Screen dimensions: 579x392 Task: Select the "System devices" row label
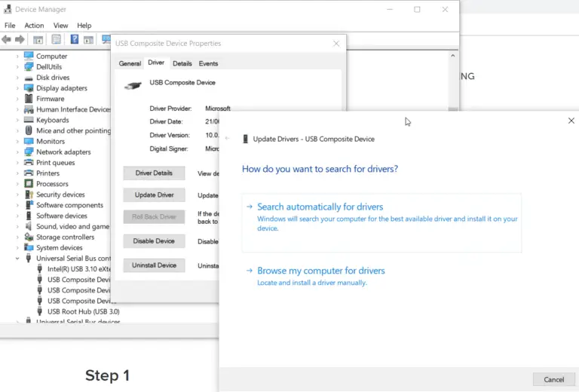[x=59, y=248]
